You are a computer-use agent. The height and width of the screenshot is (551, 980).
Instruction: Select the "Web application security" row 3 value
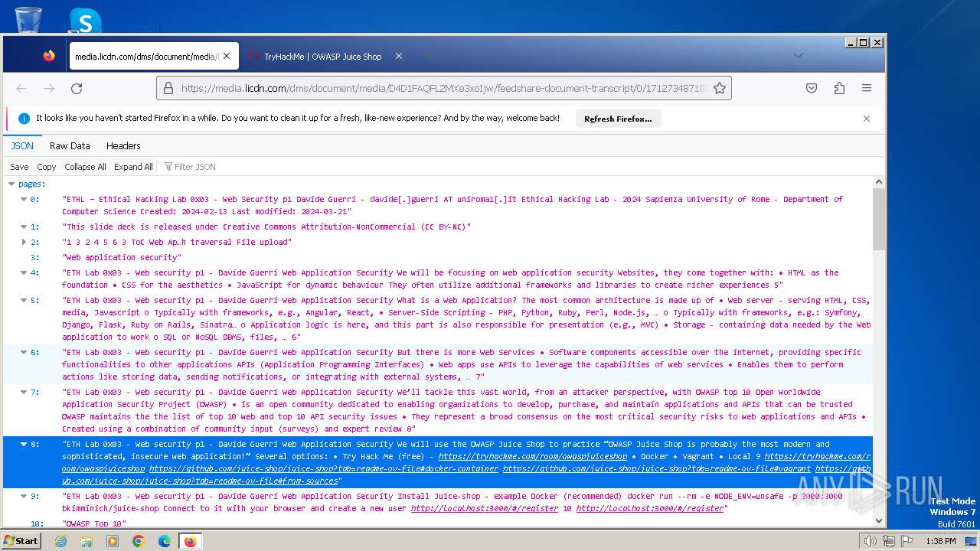coord(122,257)
